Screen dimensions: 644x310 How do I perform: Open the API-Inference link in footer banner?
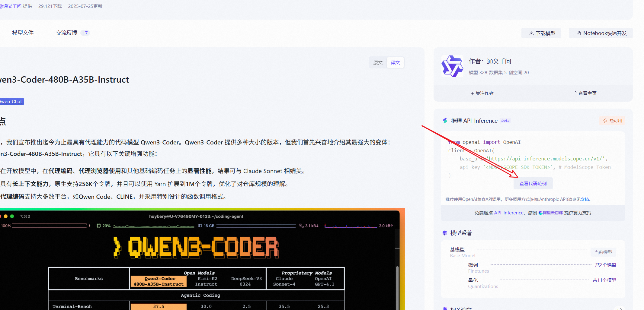pos(509,213)
